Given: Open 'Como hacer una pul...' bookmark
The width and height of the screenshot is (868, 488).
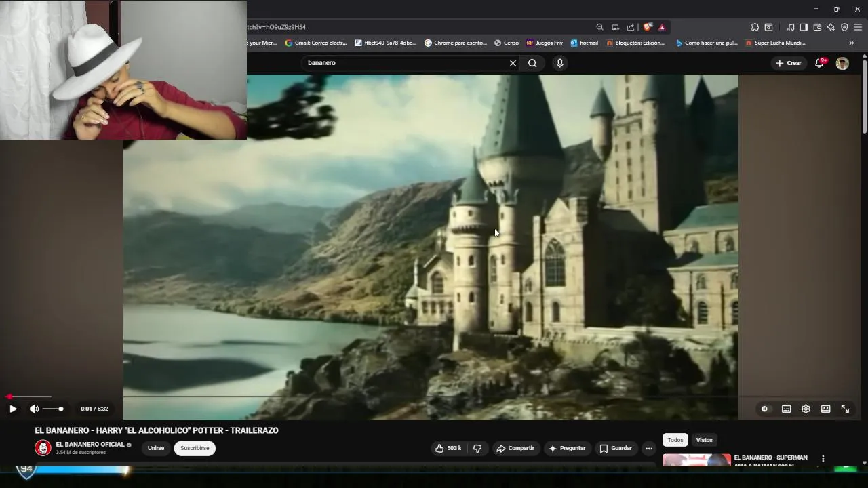Looking at the screenshot, I should [707, 43].
